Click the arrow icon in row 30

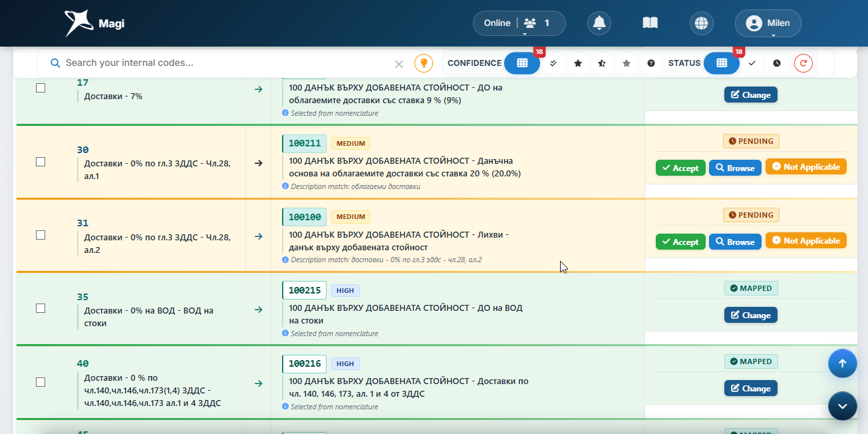(x=259, y=163)
